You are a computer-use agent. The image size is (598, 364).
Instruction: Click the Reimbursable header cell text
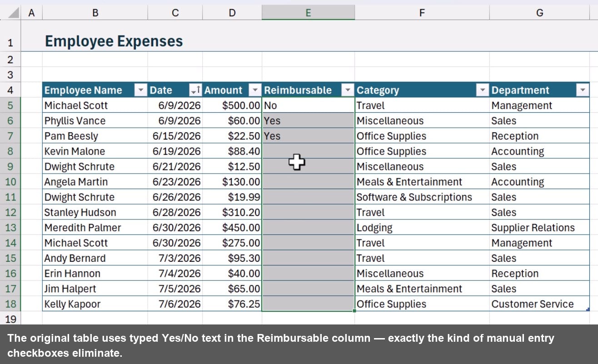click(x=298, y=90)
